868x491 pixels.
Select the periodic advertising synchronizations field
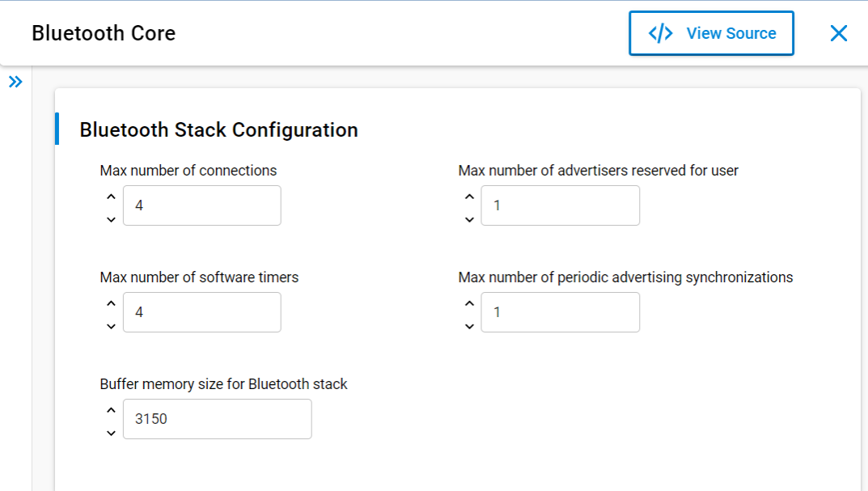560,312
